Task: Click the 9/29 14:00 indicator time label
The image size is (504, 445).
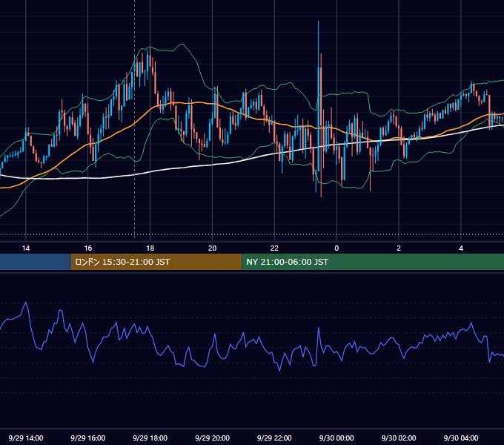Action: [x=26, y=438]
